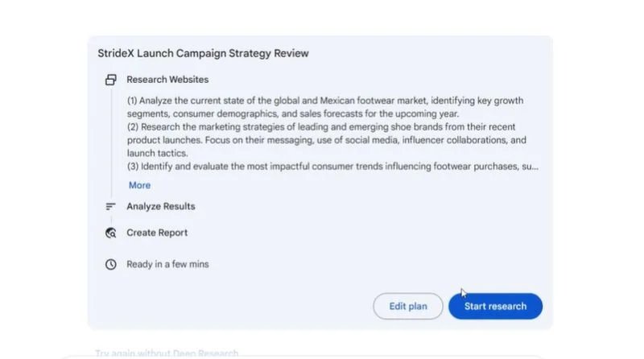This screenshot has width=644, height=359.
Task: Click the StrideX Launch Campaign Strategy Review title
Action: (203, 53)
